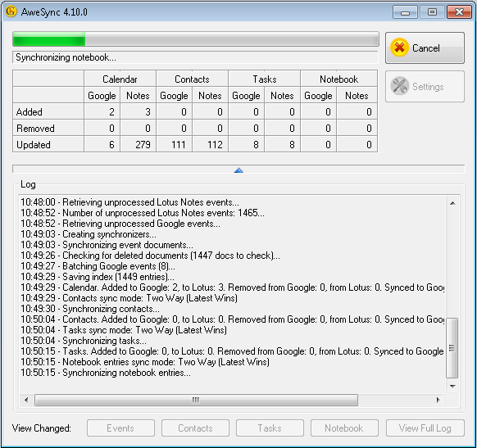477x448 pixels.
Task: Close the AweSync window
Action: point(459,12)
